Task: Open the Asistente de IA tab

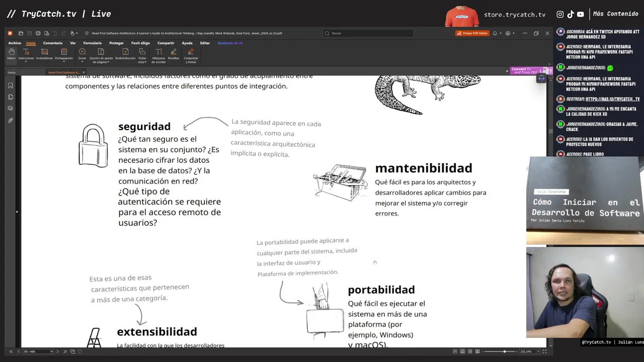Action: [230, 43]
